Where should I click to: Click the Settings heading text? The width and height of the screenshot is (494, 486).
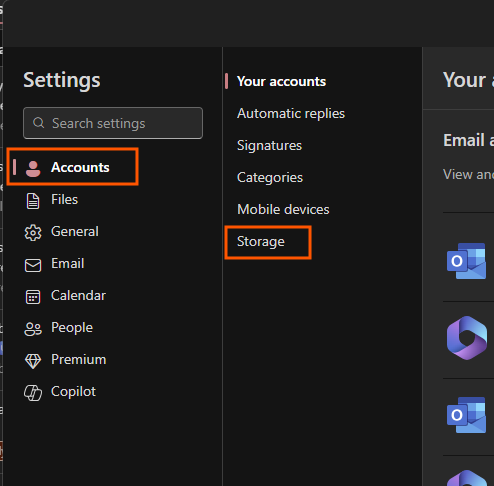point(62,80)
